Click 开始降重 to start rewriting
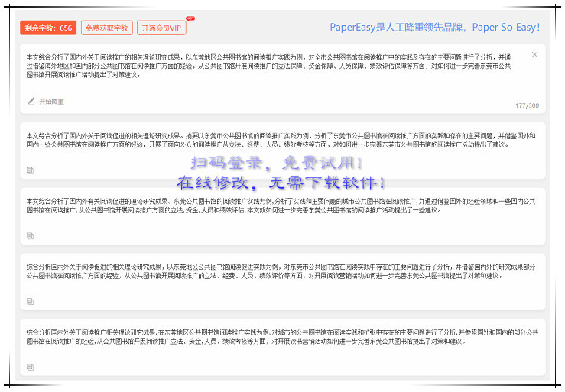The height and width of the screenshot is (392, 565). point(51,102)
